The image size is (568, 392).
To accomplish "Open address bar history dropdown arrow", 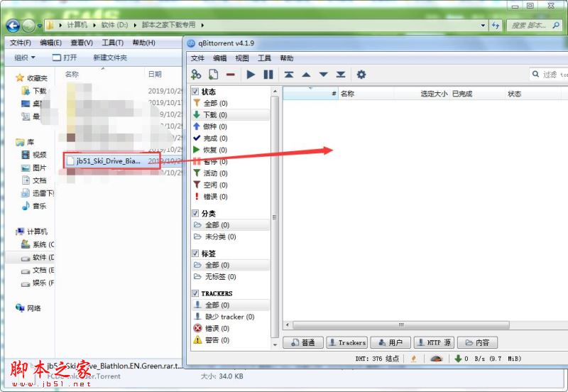I will 483,26.
